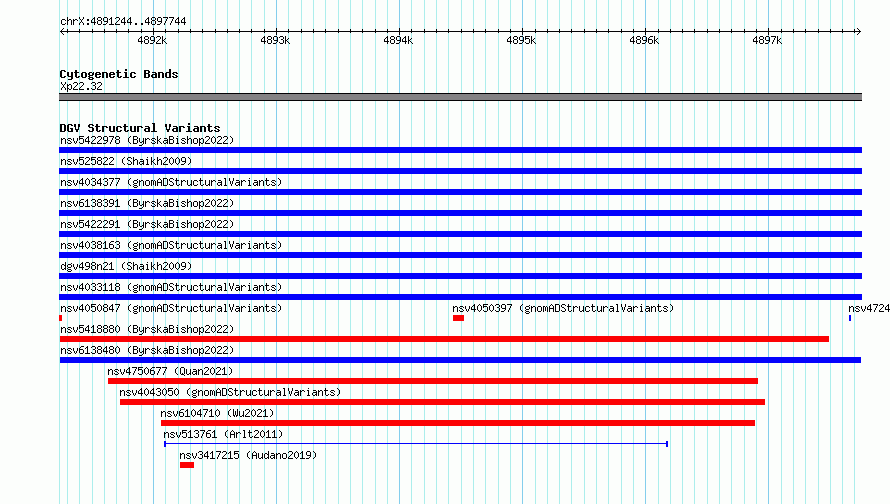Select the blue bar under nsv5422978
The image size is (890, 504).
tap(460, 150)
